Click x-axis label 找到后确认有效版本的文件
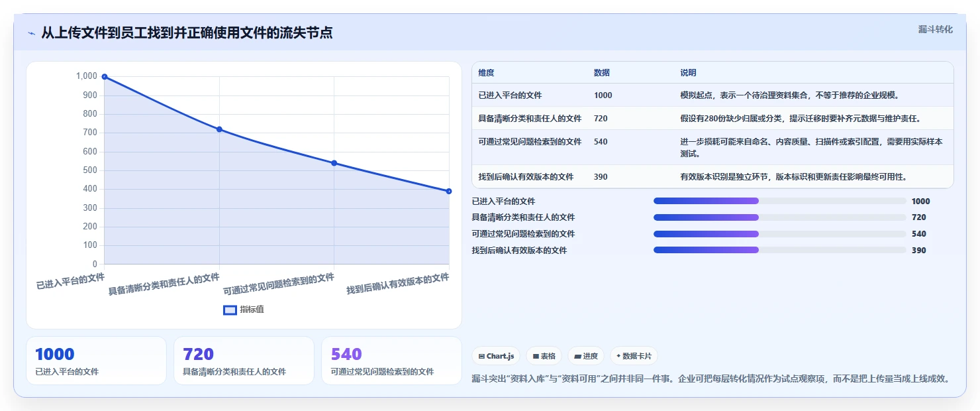Image resolution: width=980 pixels, height=411 pixels. click(x=398, y=284)
